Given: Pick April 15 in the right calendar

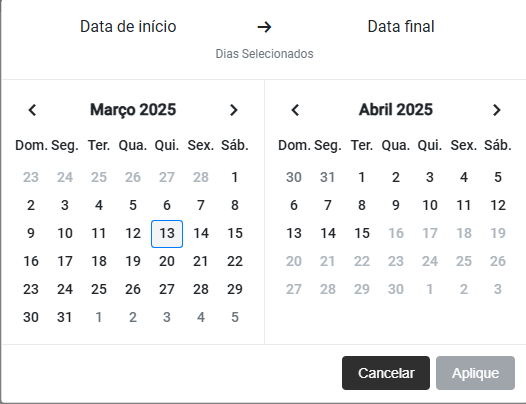Looking at the screenshot, I should click(362, 233).
